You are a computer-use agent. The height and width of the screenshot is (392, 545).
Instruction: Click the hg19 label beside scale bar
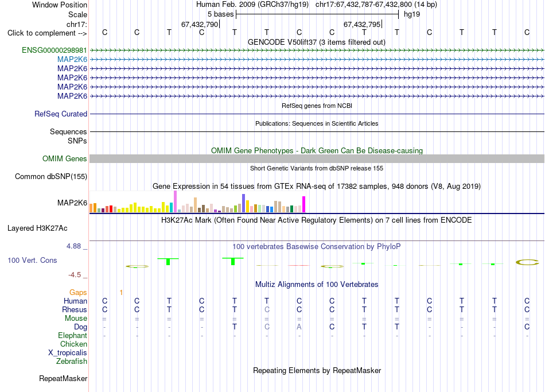(x=412, y=14)
